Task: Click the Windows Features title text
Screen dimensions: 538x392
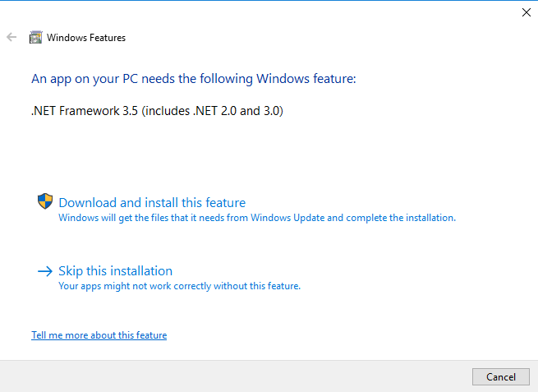Action: click(86, 37)
